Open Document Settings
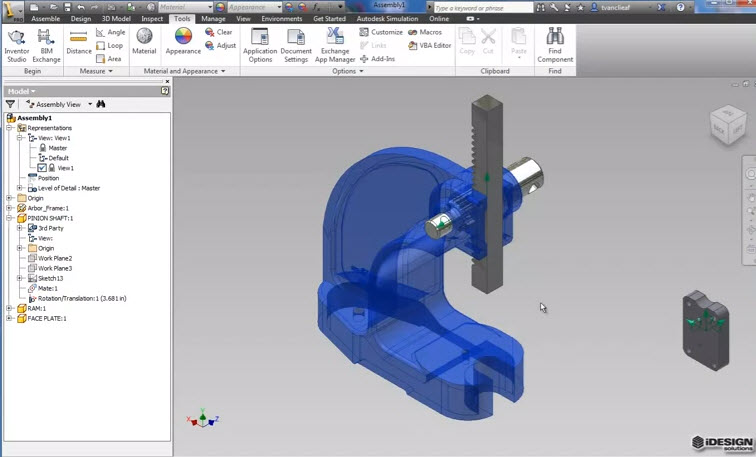This screenshot has height=457, width=756. [x=296, y=45]
